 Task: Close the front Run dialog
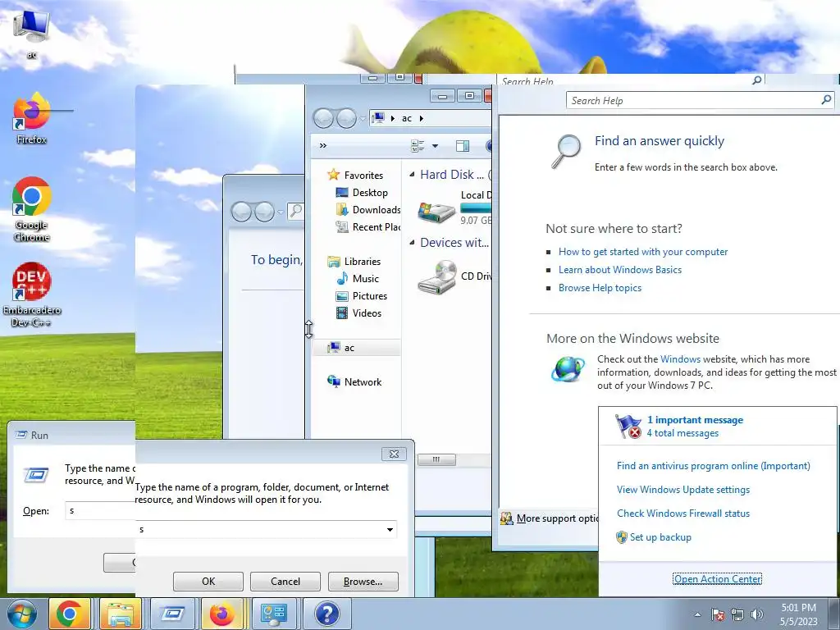click(x=394, y=454)
